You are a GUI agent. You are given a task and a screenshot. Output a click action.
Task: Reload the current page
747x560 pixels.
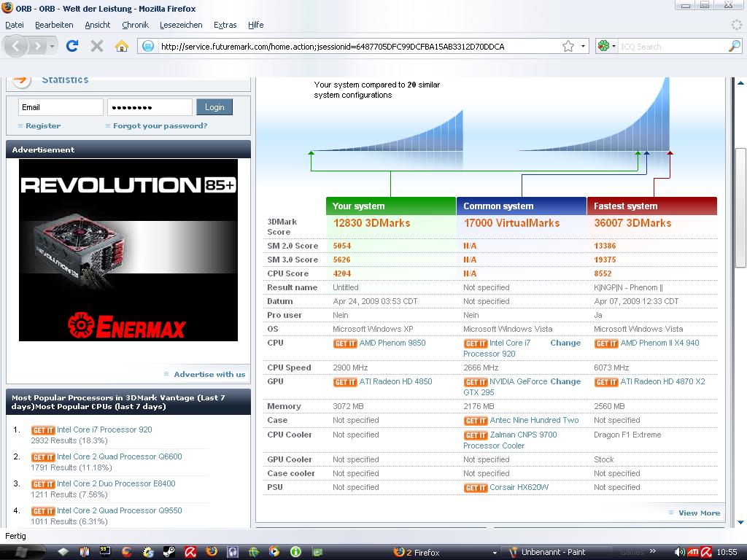pyautogui.click(x=72, y=46)
